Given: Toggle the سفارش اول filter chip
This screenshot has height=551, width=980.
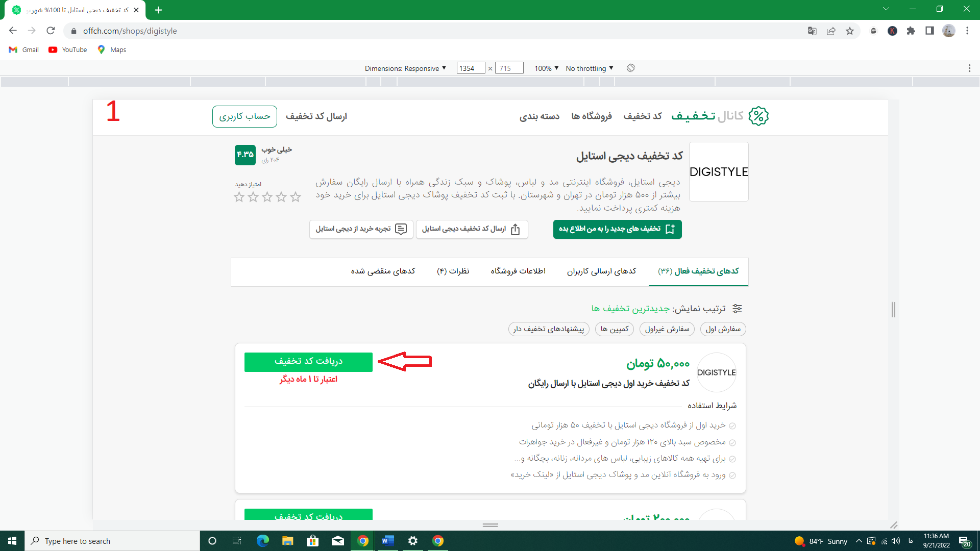Looking at the screenshot, I should (723, 329).
